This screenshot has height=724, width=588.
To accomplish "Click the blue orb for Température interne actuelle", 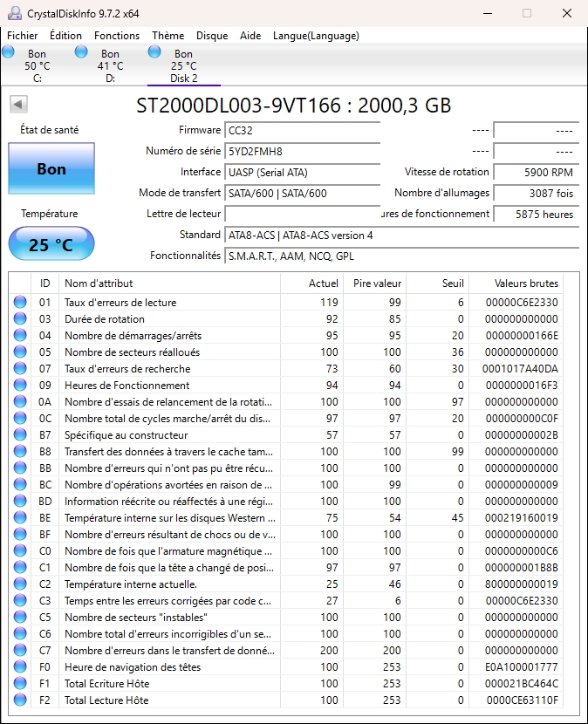I will click(x=20, y=584).
